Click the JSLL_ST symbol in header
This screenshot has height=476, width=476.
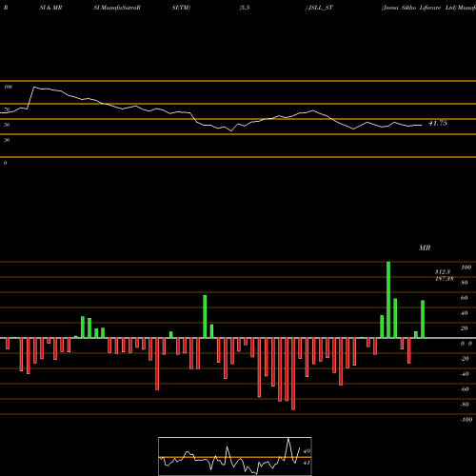[321, 8]
